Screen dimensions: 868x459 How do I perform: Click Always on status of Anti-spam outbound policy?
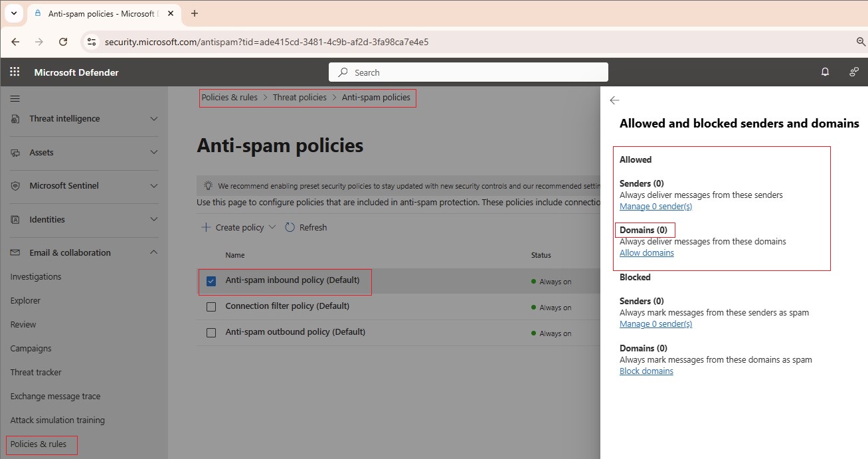(551, 333)
